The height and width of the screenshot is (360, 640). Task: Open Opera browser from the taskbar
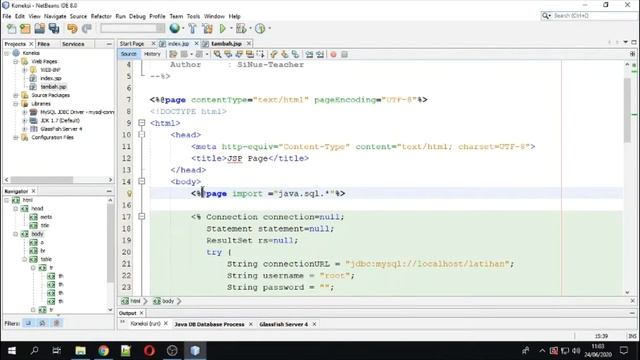tap(149, 351)
